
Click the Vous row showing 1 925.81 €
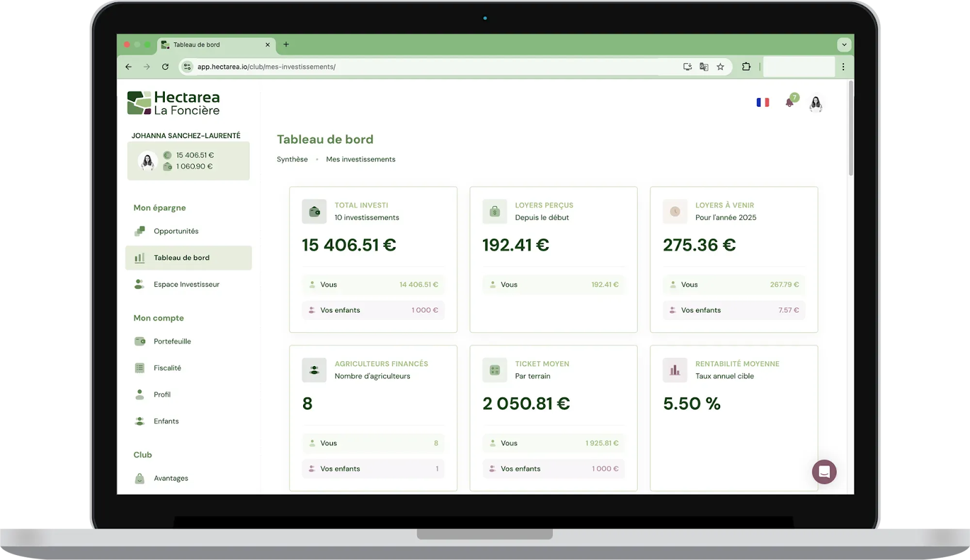coord(554,443)
